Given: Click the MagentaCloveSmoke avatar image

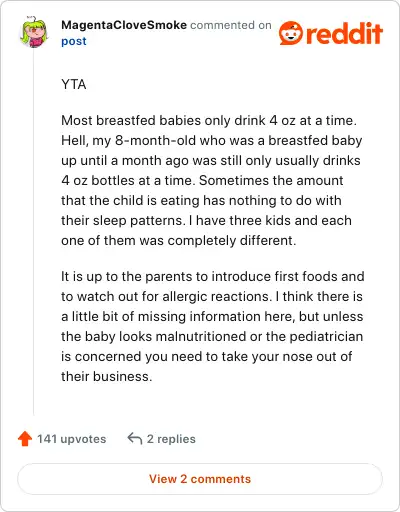Looking at the screenshot, I should click(34, 32).
